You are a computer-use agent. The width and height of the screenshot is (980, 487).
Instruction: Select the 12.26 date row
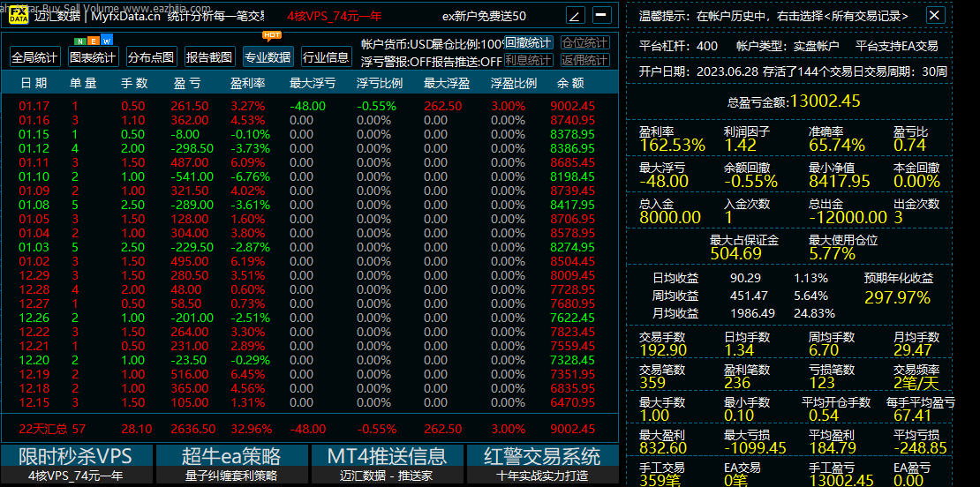pyautogui.click(x=34, y=318)
